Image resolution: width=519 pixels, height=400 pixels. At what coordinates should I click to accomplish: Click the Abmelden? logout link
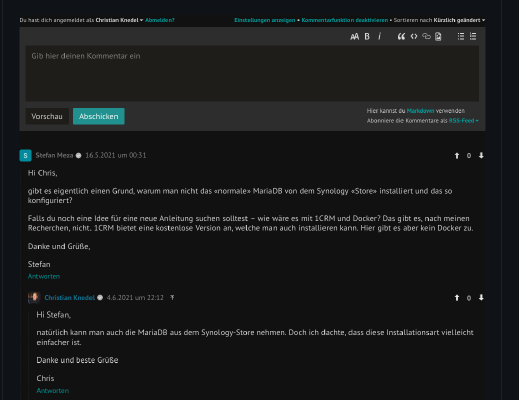160,20
